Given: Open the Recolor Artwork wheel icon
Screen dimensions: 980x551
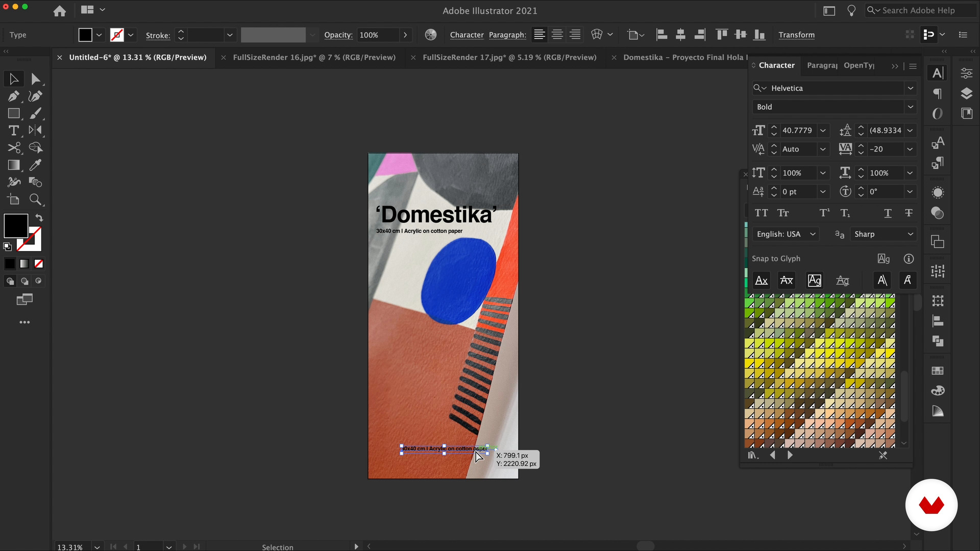Looking at the screenshot, I should pyautogui.click(x=431, y=35).
